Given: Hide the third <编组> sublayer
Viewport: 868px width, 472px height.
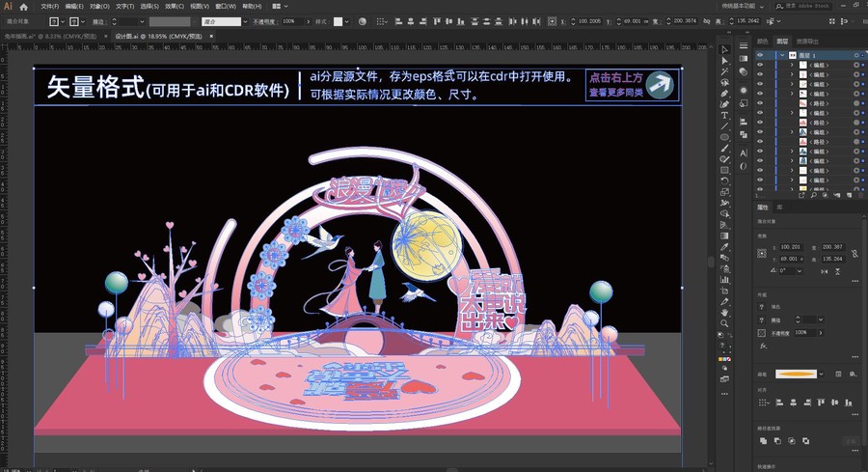Looking at the screenshot, I should 760,84.
